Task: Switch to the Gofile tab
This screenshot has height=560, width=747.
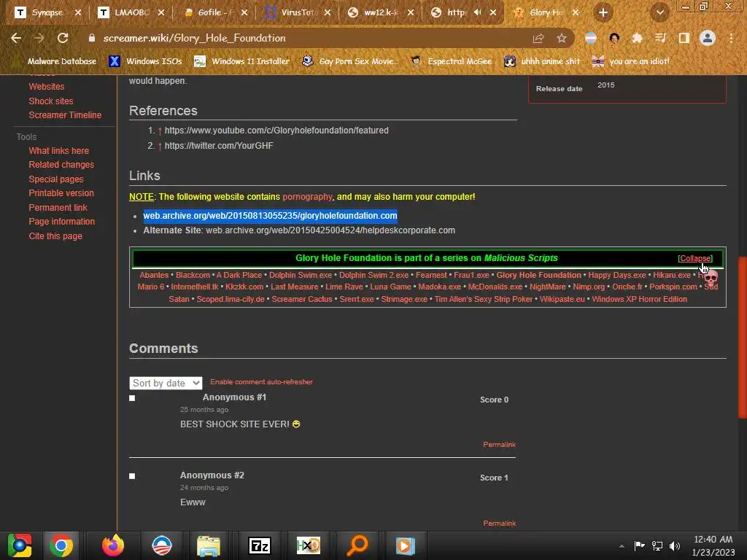Action: pos(214,12)
